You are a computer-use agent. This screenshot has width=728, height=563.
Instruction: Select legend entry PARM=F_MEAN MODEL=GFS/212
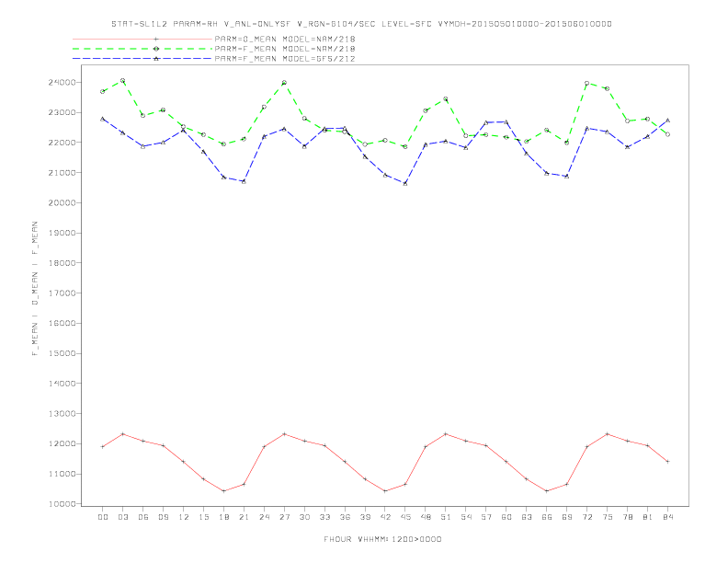pyautogui.click(x=285, y=59)
